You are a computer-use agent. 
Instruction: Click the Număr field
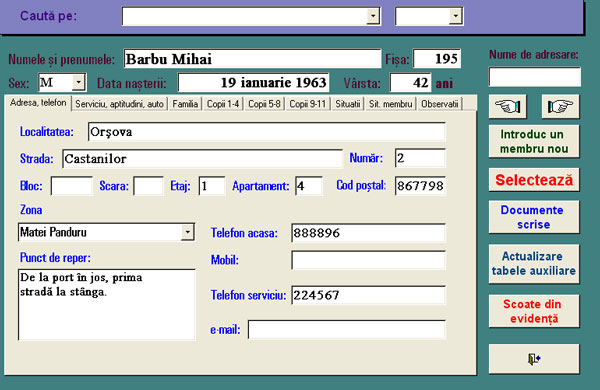coord(420,158)
